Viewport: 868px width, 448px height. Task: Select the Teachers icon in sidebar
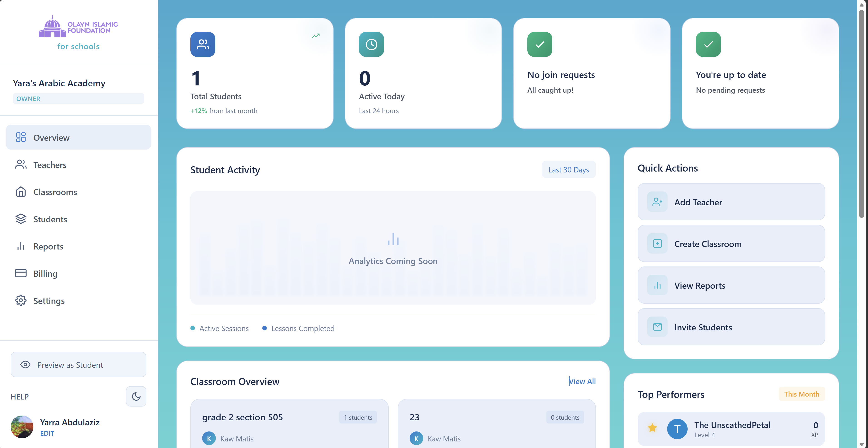[x=21, y=165]
